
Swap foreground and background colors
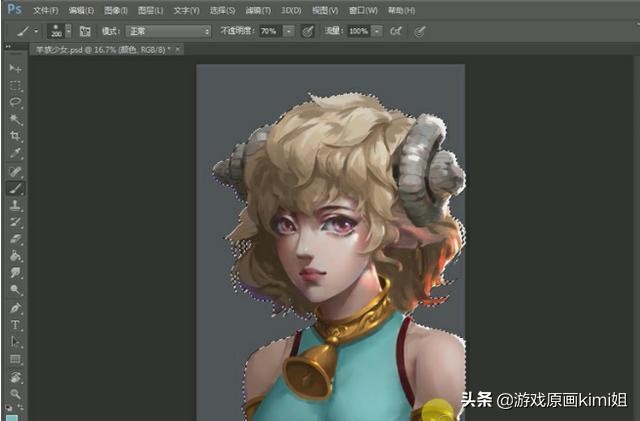(20, 407)
